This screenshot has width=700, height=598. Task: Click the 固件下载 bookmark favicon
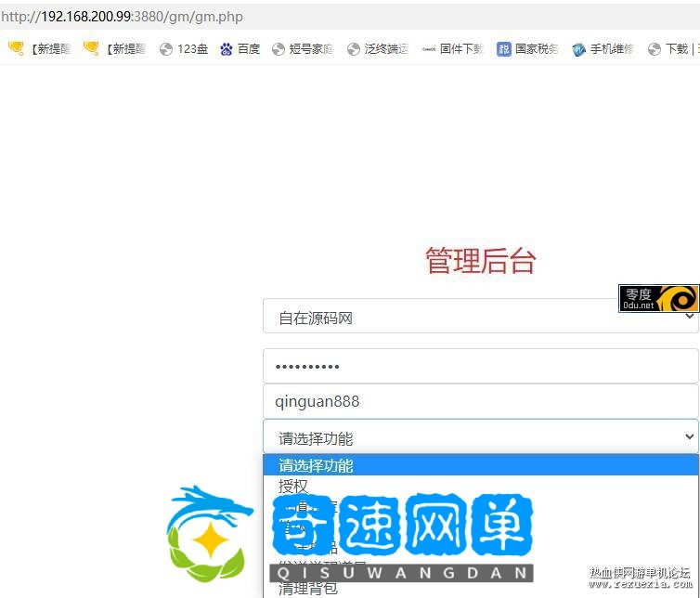pyautogui.click(x=429, y=49)
